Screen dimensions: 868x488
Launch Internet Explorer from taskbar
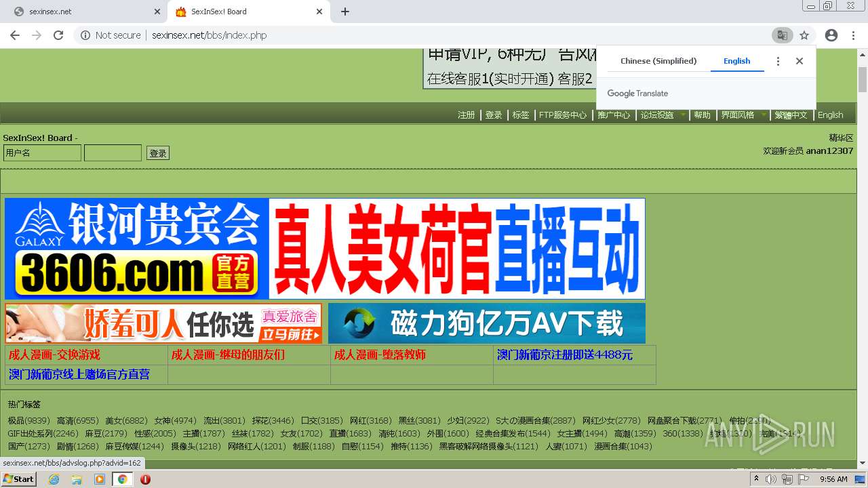coord(54,479)
